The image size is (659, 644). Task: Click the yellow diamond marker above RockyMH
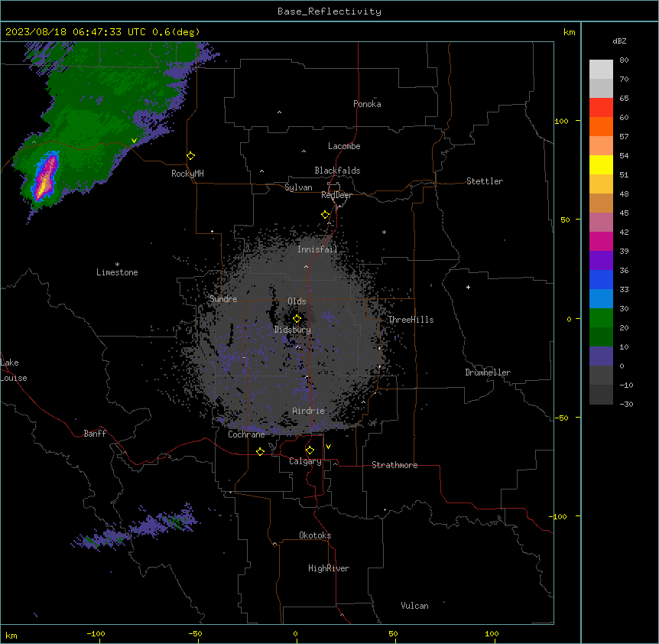tap(191, 156)
